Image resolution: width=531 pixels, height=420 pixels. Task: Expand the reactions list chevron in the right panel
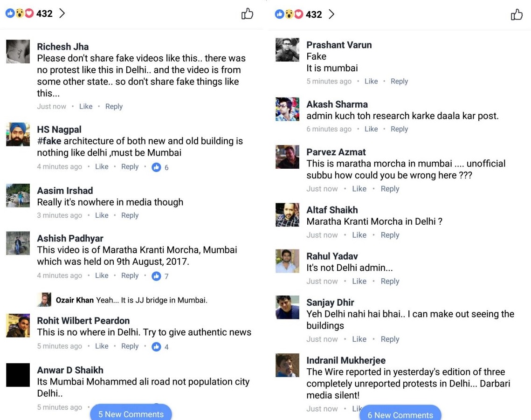coord(331,14)
